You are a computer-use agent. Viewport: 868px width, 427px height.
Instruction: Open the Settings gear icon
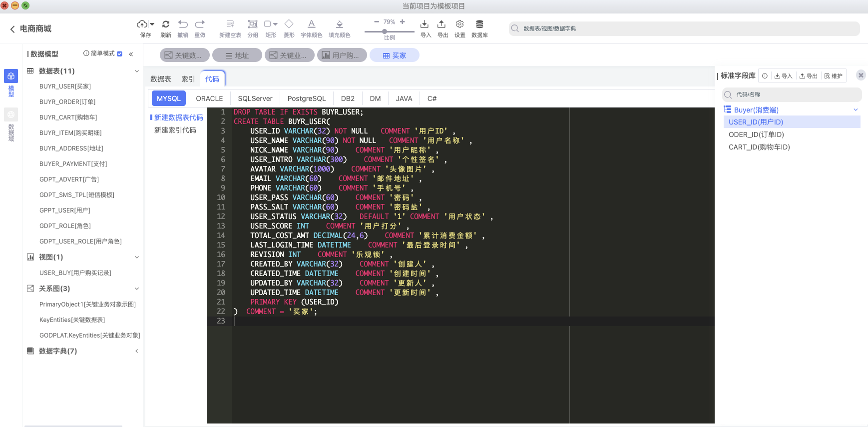click(x=459, y=24)
